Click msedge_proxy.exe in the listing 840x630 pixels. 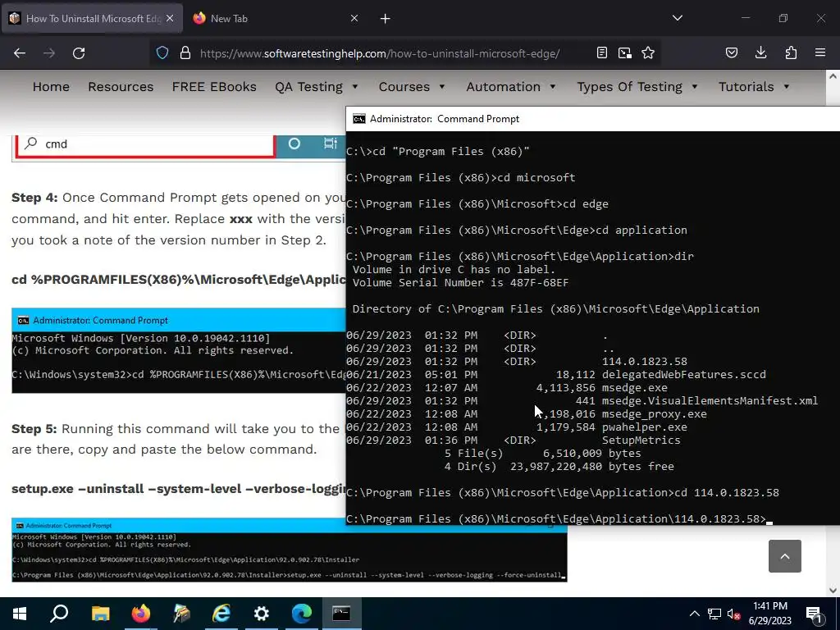654,413
